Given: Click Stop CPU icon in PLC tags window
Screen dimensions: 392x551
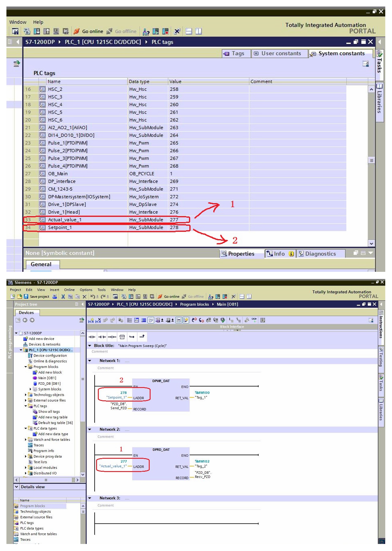Looking at the screenshot, I should point(165,31).
